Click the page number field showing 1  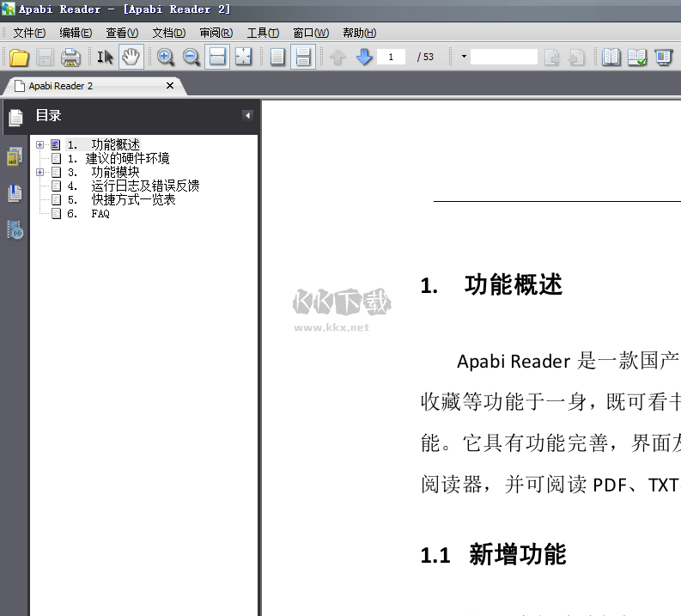(x=391, y=57)
